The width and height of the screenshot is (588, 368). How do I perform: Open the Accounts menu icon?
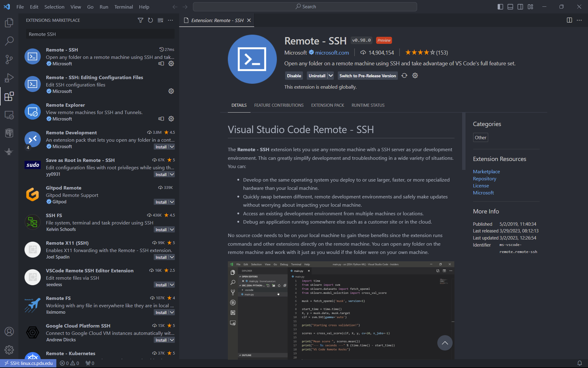(x=9, y=332)
